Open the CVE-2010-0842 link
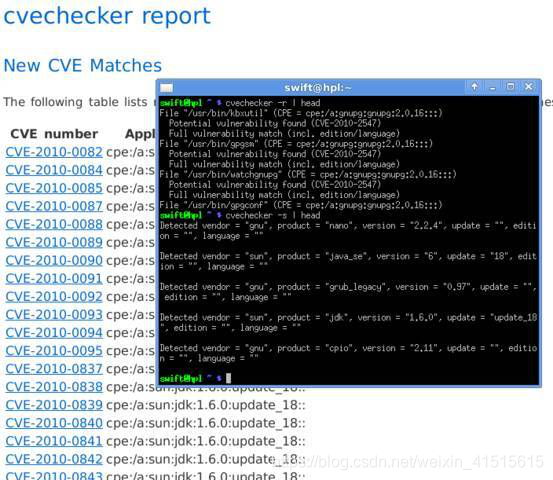The width and height of the screenshot is (553, 480). point(54,459)
